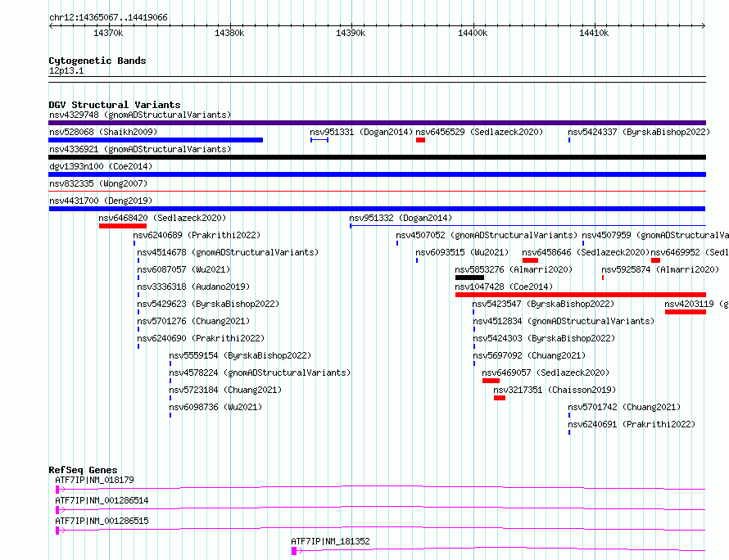The height and width of the screenshot is (560, 729).
Task: Click the ATF7IP|NM_018179 gene label
Action: [94, 480]
